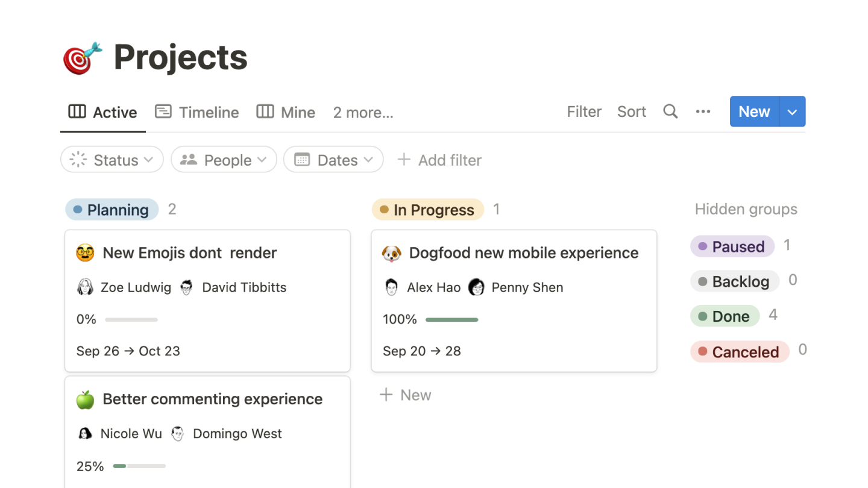Click the dog emoji on Dogfood card
868x488 pixels.
click(x=392, y=253)
